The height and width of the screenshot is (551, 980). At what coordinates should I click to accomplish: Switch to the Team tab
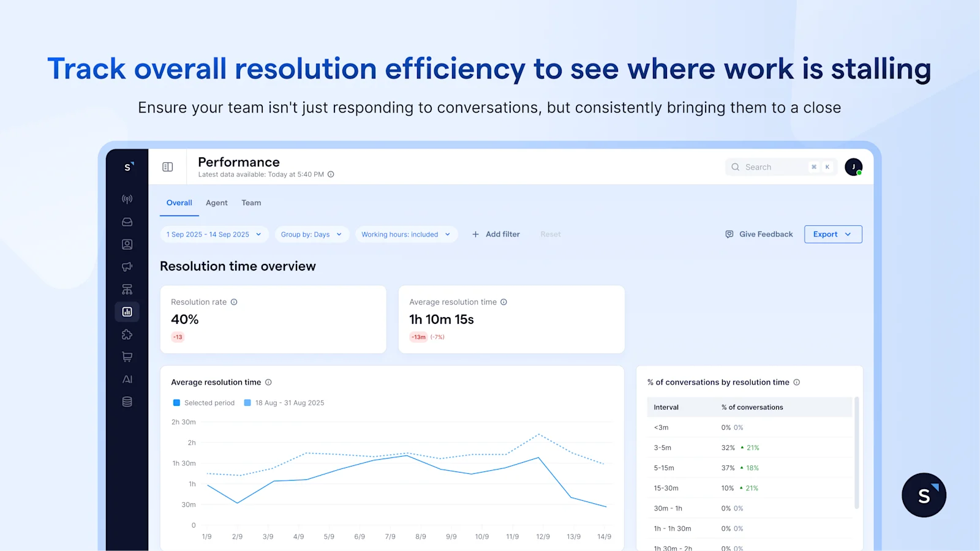[251, 203]
